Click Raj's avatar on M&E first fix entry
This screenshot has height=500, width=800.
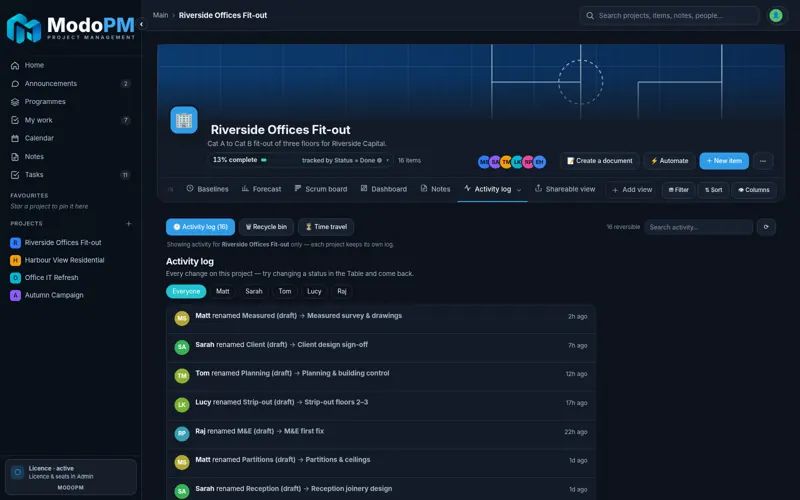[182, 434]
